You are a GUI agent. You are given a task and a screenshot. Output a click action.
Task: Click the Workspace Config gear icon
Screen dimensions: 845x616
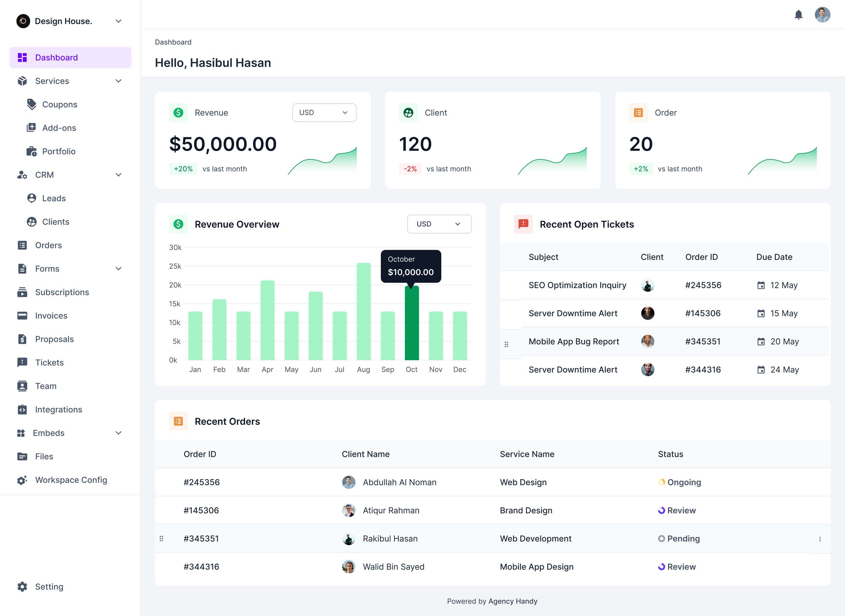pos(22,480)
